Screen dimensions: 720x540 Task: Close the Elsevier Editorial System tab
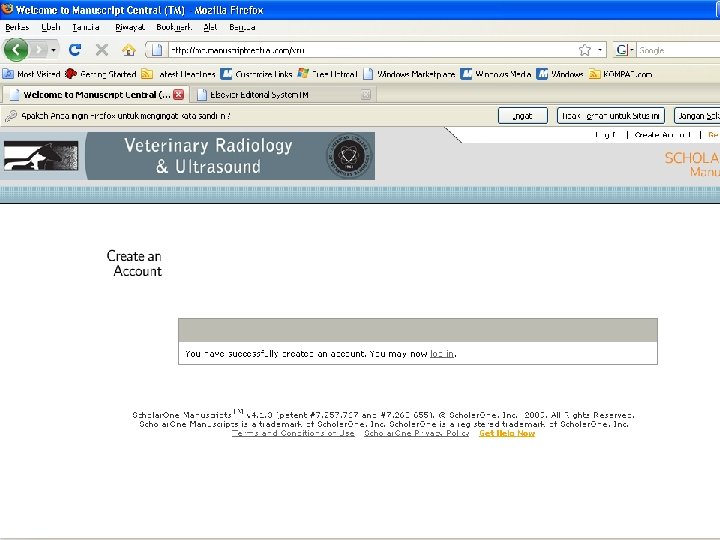(366, 95)
